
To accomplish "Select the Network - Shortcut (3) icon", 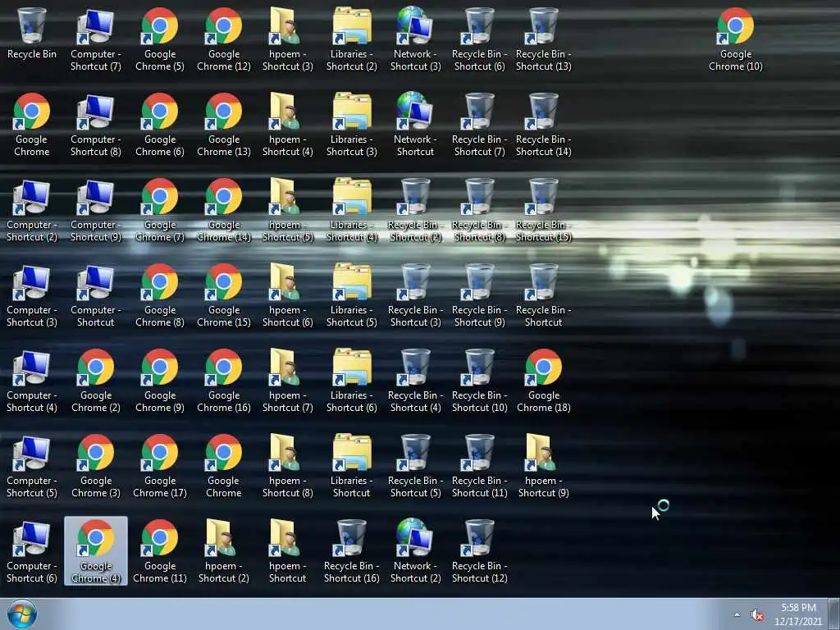I will (415, 39).
